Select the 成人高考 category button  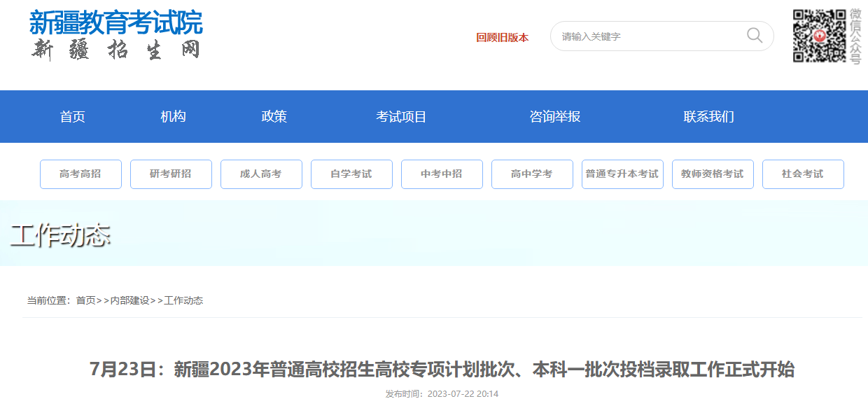[x=261, y=174]
